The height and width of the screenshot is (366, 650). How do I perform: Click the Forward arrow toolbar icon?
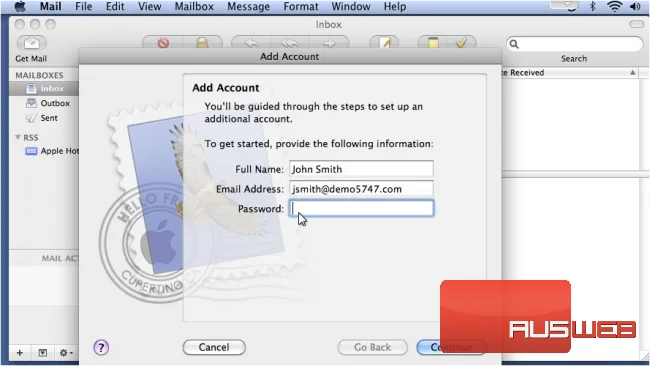tap(329, 43)
